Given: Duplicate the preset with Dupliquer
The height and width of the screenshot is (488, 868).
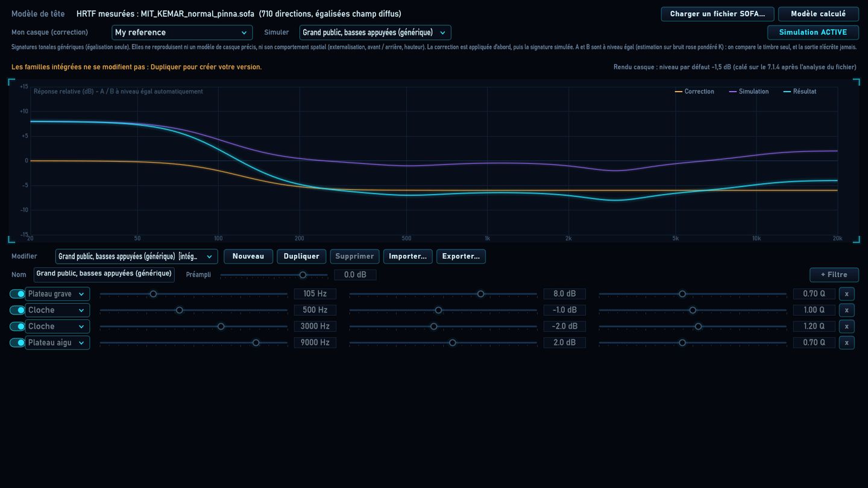Looking at the screenshot, I should coord(301,257).
